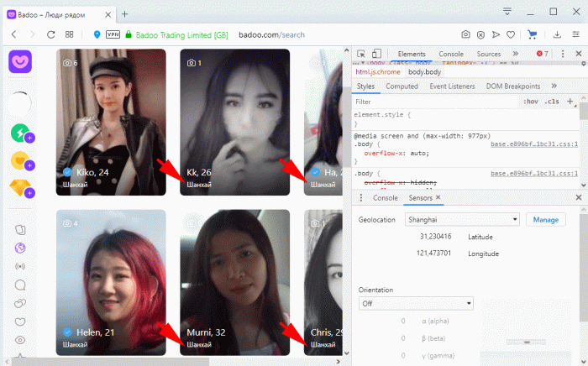Open the downloads icon in browser toolbar
The height and width of the screenshot is (366, 588).
pyautogui.click(x=557, y=34)
